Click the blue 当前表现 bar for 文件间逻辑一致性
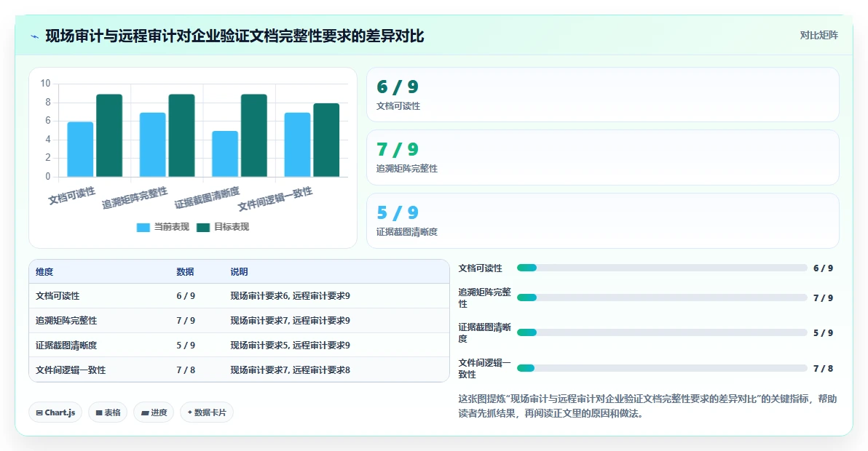 click(x=297, y=145)
